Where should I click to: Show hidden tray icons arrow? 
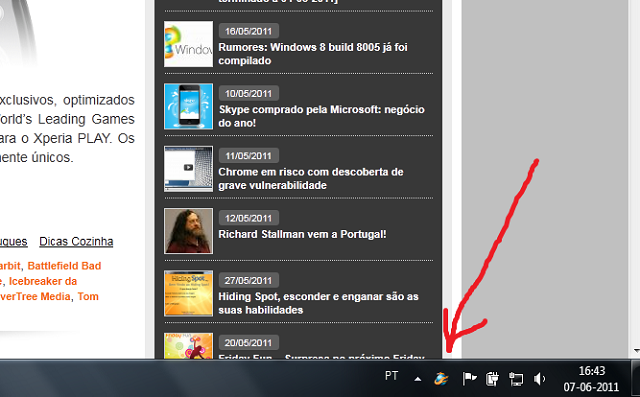(x=418, y=379)
